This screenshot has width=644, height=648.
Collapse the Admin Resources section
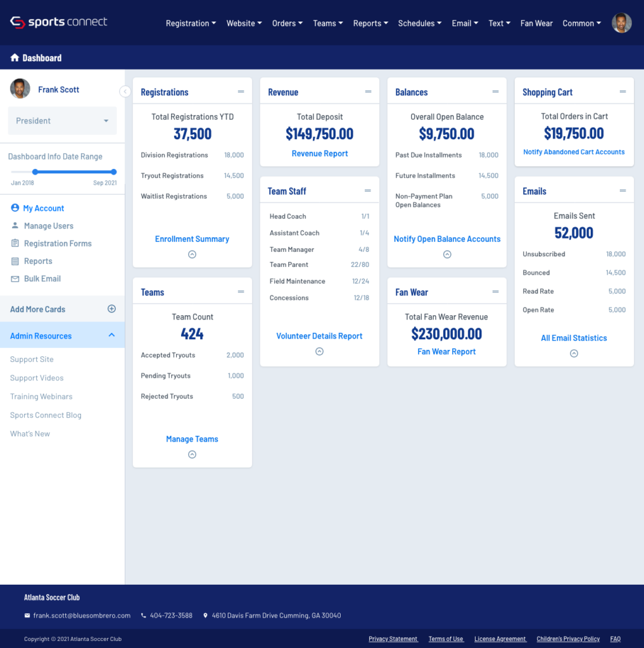click(x=111, y=335)
